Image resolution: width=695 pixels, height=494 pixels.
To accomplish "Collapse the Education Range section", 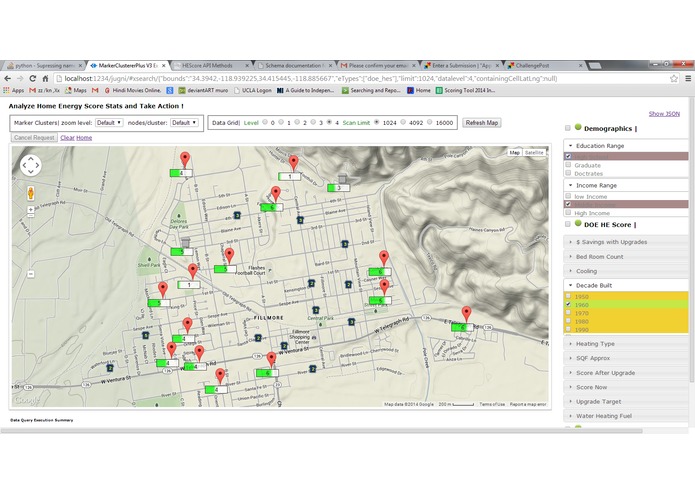I will point(626,146).
